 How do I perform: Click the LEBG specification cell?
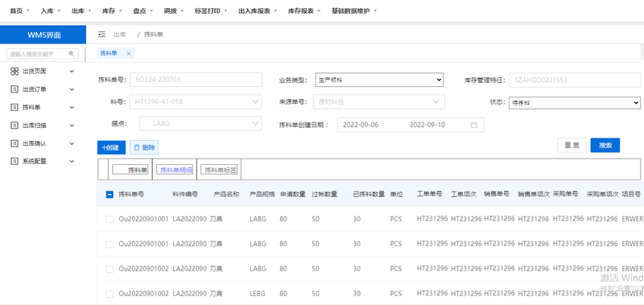click(258, 294)
